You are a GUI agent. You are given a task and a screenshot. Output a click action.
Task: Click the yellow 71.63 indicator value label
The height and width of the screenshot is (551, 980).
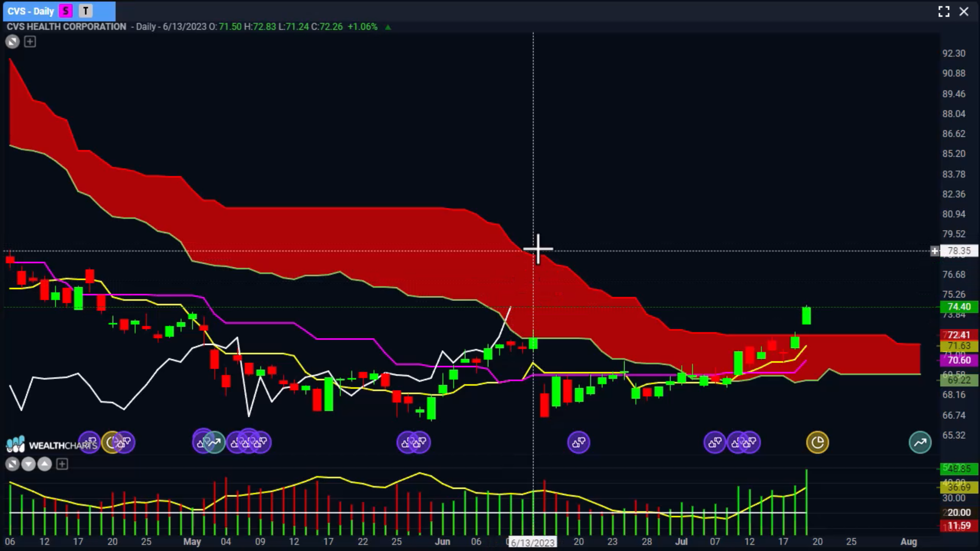coord(959,346)
